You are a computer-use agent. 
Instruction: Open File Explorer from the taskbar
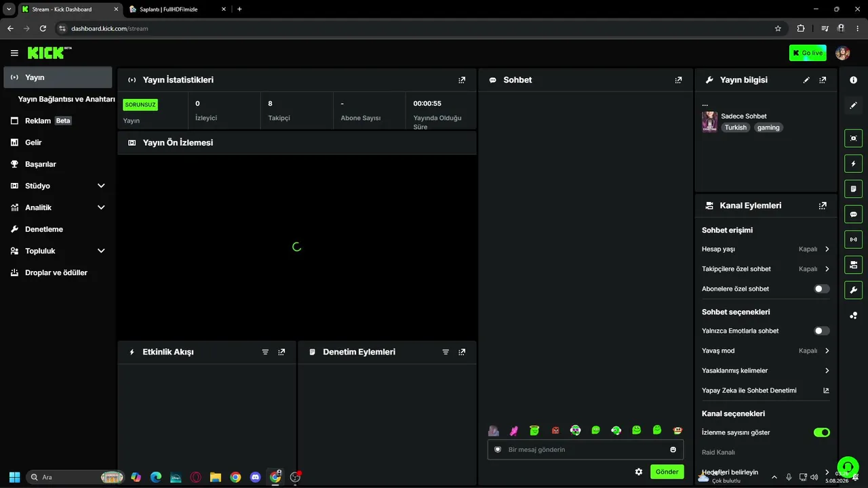pos(216,477)
